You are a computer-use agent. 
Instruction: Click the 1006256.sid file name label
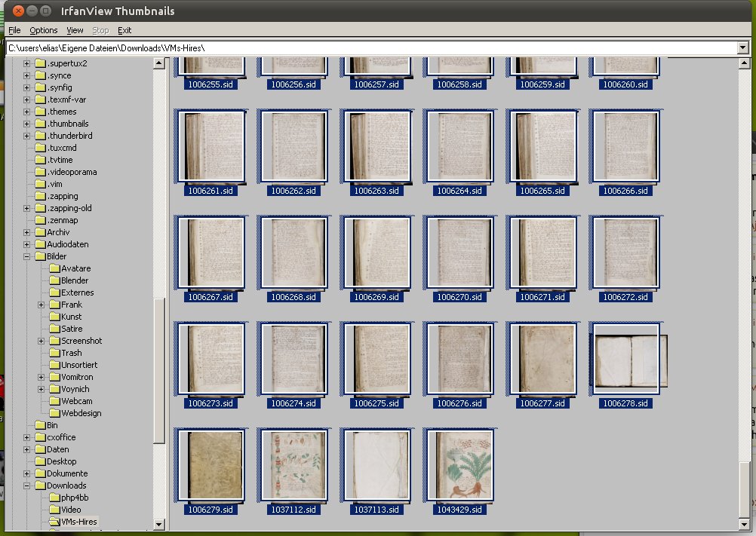tap(293, 84)
